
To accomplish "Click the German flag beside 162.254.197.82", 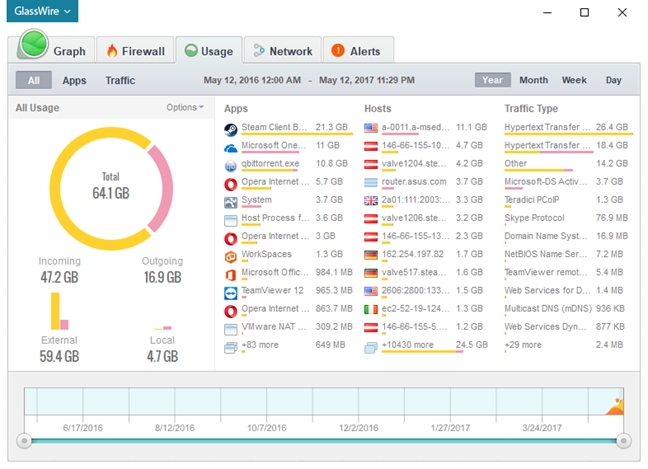I will (x=371, y=255).
